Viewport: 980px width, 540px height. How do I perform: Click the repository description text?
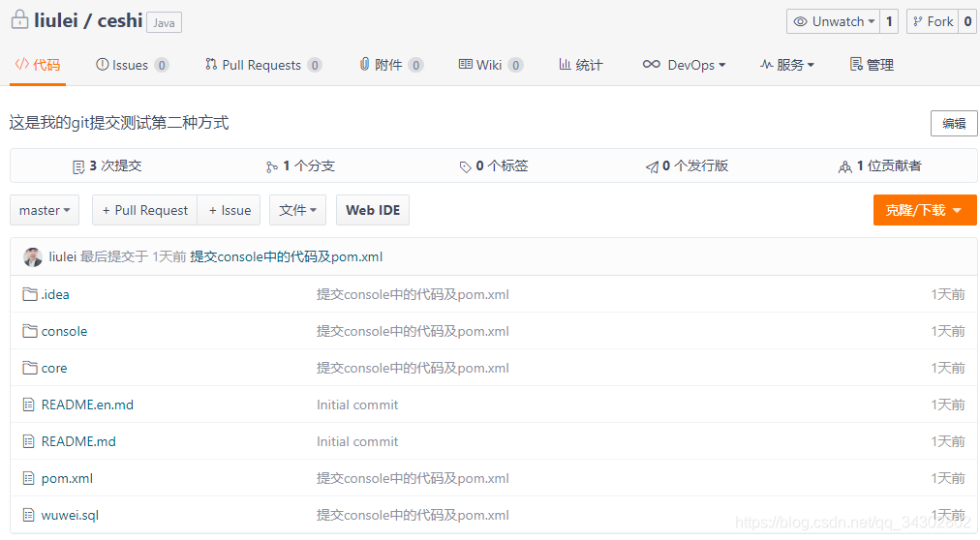(119, 122)
